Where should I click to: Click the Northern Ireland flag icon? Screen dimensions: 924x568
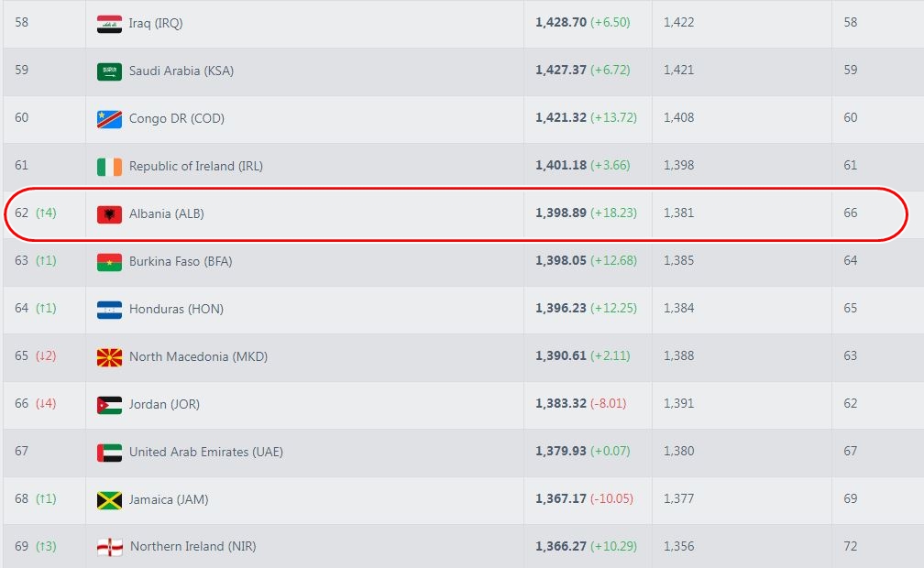109,547
